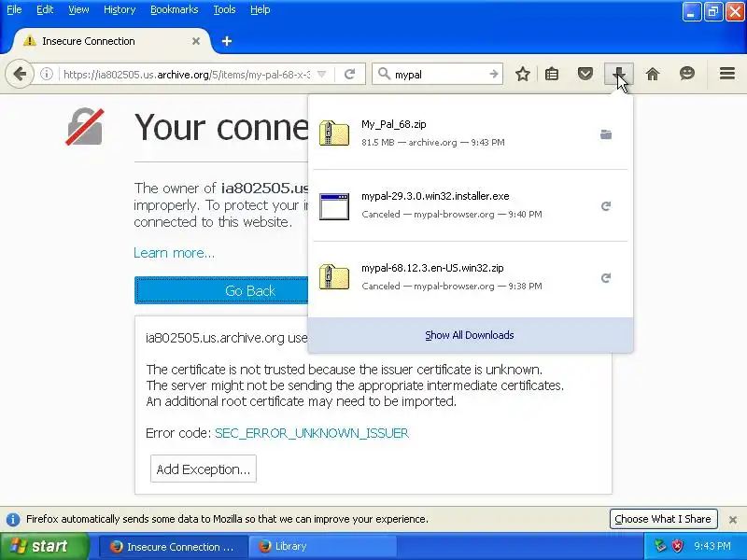Click the back arrow navigation button
The image size is (747, 560).
[x=20, y=74]
